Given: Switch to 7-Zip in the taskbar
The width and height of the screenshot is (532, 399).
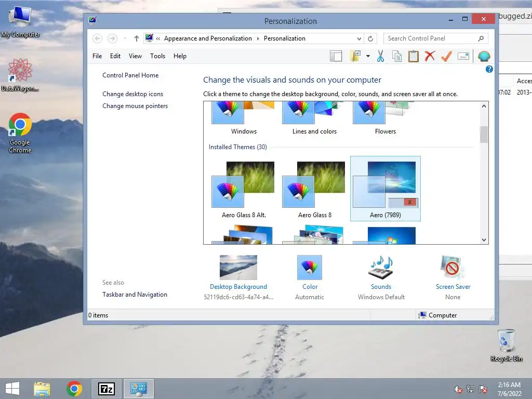Looking at the screenshot, I should tap(107, 389).
